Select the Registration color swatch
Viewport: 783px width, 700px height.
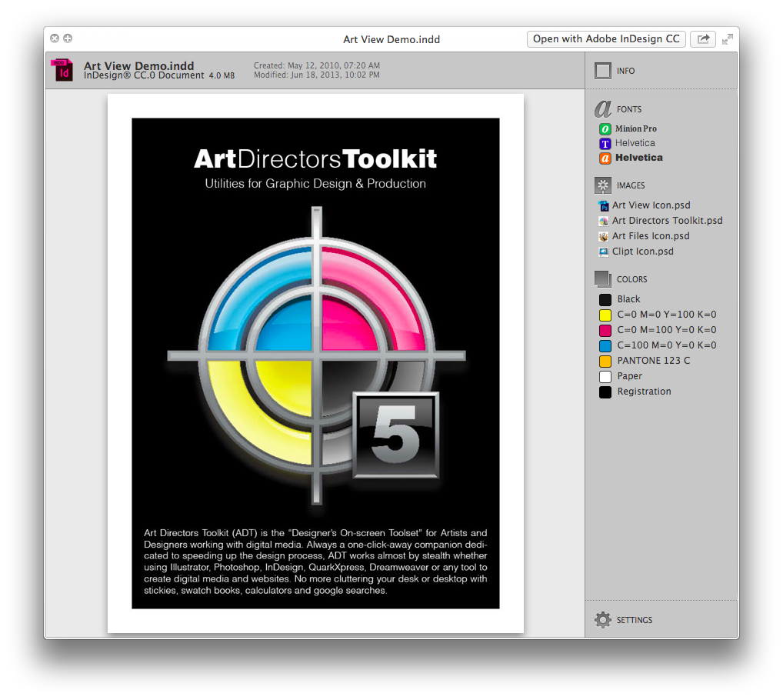(x=605, y=392)
